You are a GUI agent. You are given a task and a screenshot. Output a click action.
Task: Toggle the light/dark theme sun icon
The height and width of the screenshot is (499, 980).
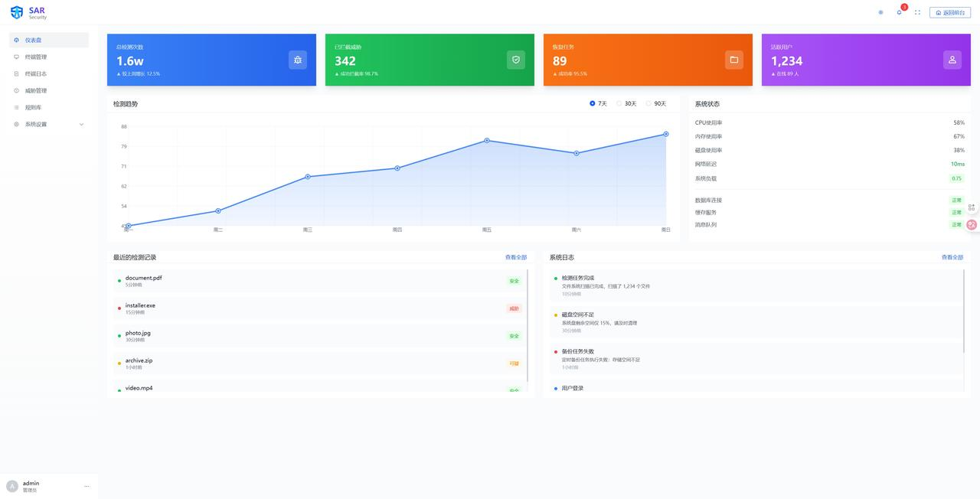pos(880,12)
